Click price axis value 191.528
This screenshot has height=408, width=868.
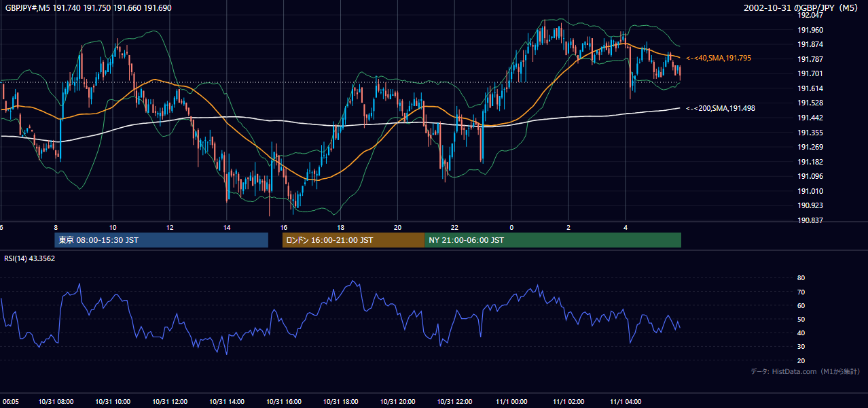(810, 103)
